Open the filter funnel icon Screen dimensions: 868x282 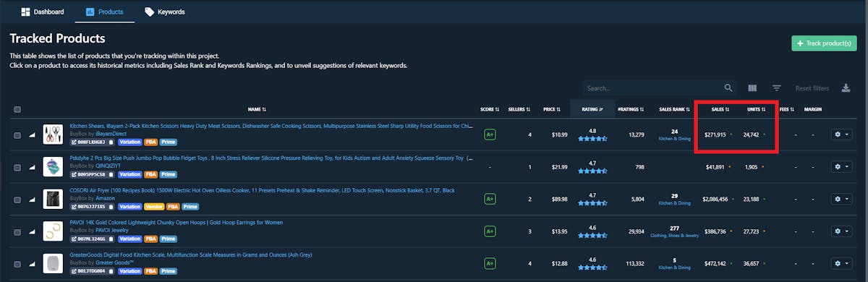click(777, 88)
